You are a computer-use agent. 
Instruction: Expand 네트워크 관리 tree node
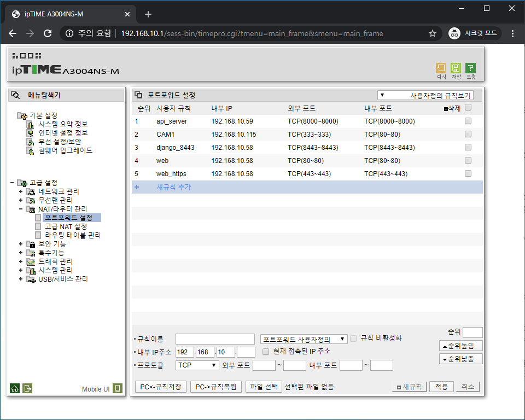tap(21, 191)
